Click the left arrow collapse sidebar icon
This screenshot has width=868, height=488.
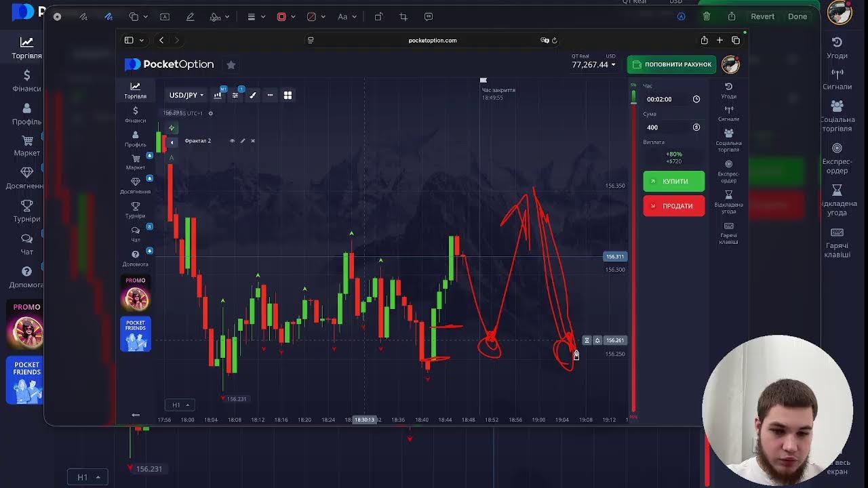pyautogui.click(x=136, y=415)
